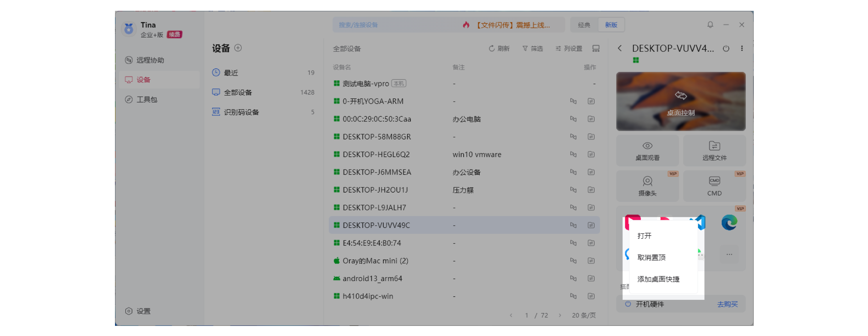
Task: Click the 【文件闪传】震撼上线 promo text
Action: (512, 25)
